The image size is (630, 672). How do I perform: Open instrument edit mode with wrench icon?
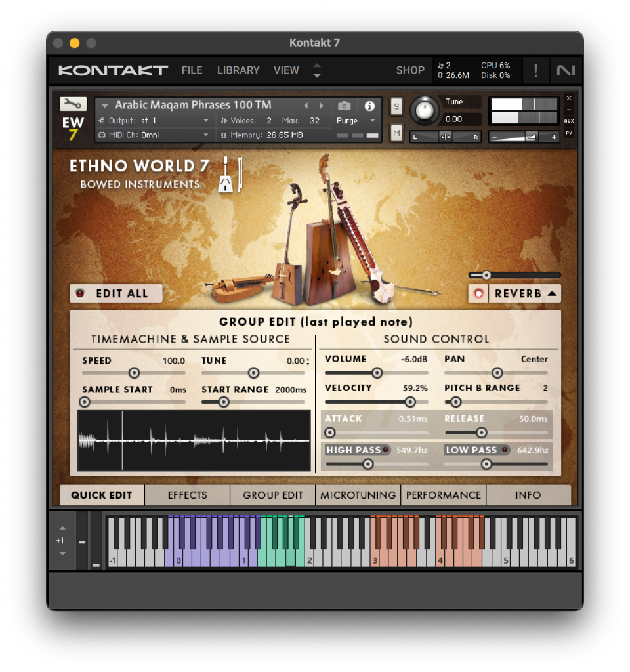click(73, 104)
